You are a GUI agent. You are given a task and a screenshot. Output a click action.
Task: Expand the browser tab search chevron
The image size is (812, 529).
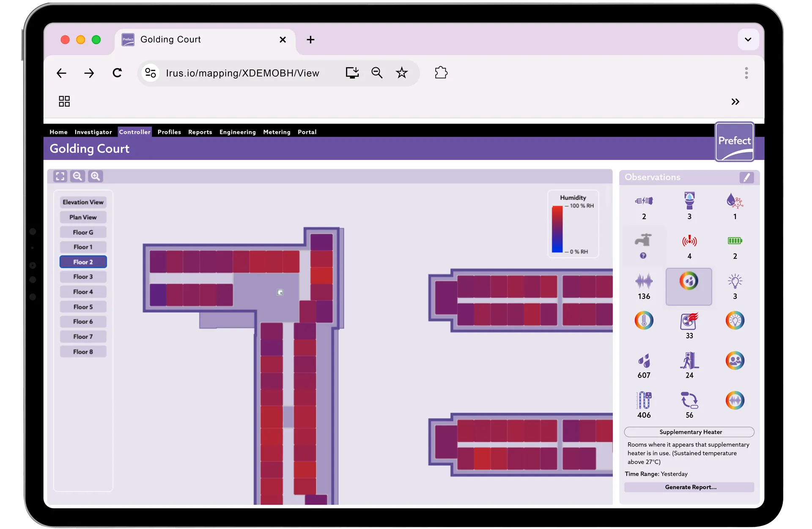coord(748,39)
